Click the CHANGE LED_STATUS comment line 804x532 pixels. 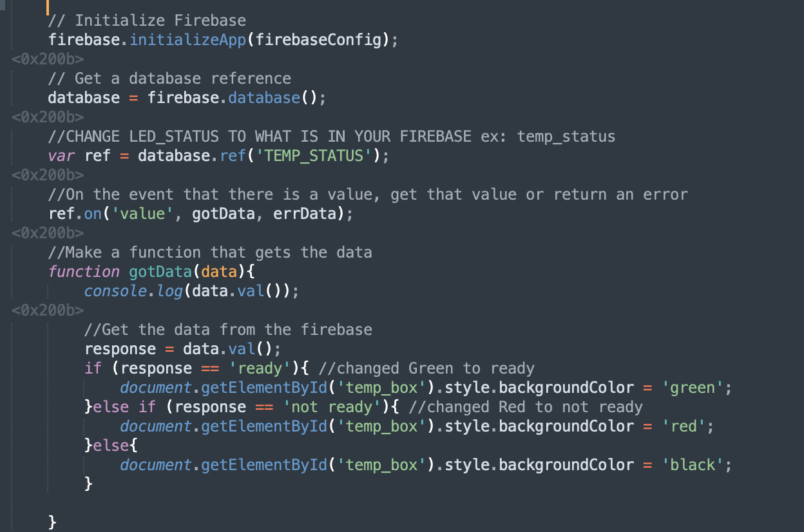(332, 137)
